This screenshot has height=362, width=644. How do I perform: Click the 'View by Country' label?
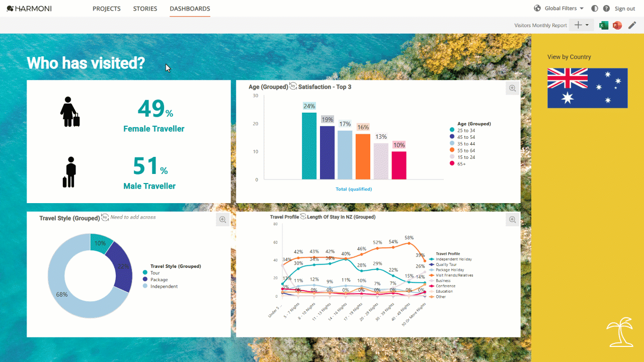[x=569, y=57]
